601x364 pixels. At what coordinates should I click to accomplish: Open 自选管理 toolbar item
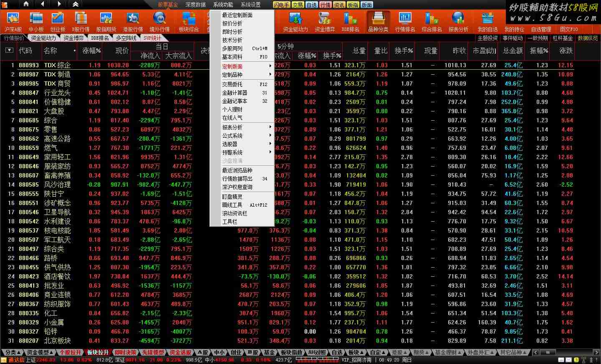coord(541,29)
